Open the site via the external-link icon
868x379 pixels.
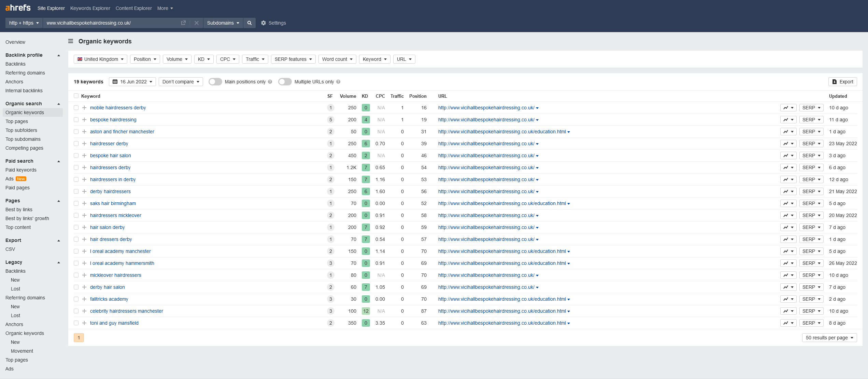coord(183,23)
